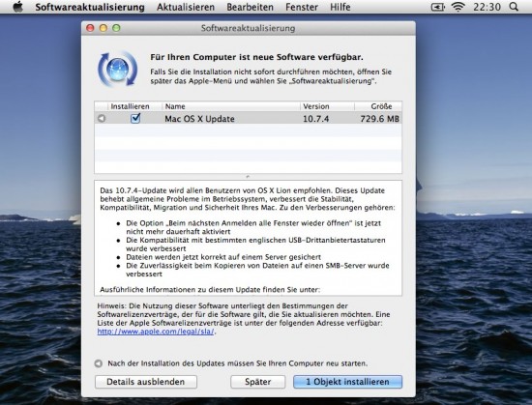Open the Softwareaktualisierung menu
This screenshot has height=405, width=532.
click(90, 7)
